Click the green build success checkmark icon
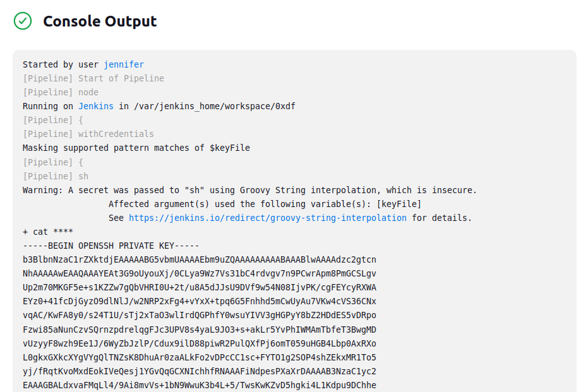Screen dimensions: 586x392 [x=23, y=21]
